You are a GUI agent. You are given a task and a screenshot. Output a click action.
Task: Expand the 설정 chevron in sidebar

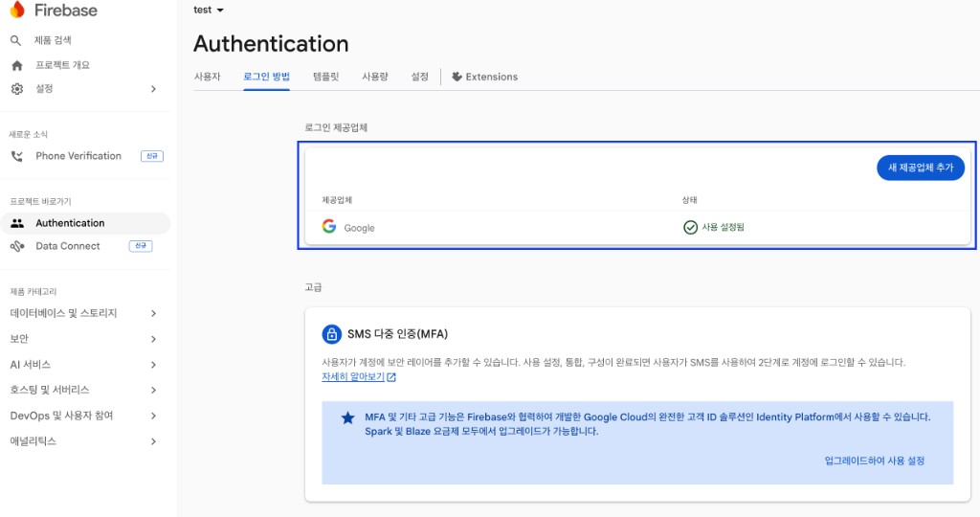[153, 89]
